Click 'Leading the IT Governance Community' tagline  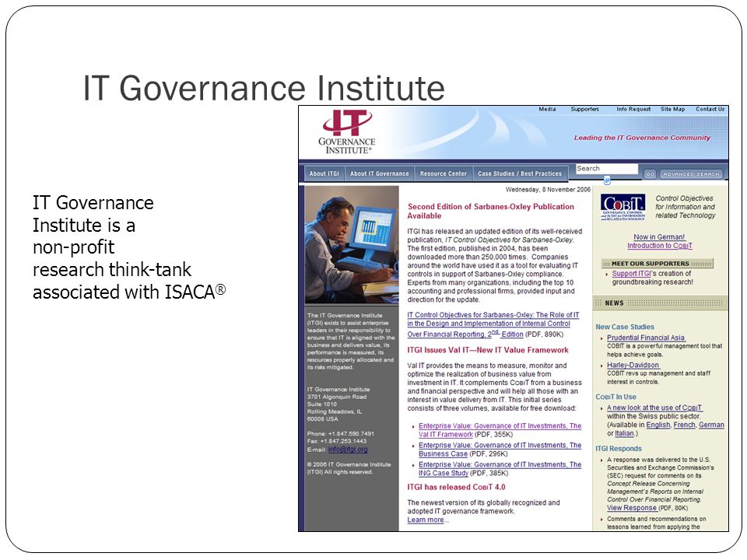click(642, 138)
